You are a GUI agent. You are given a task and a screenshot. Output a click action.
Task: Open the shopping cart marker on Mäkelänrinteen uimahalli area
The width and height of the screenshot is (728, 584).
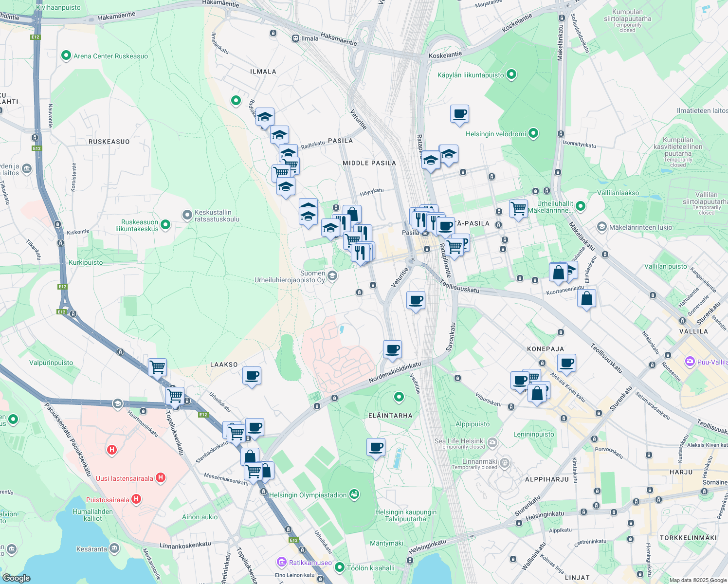click(518, 208)
